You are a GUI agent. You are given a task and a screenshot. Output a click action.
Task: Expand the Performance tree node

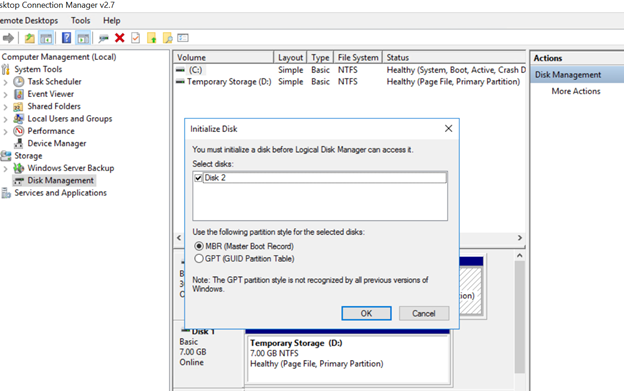pos(5,131)
